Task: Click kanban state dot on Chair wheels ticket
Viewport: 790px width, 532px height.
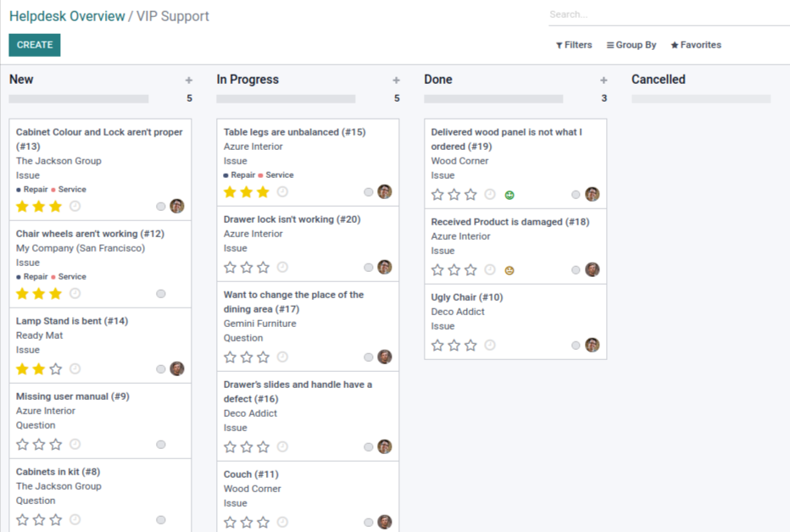Action: coord(161,294)
